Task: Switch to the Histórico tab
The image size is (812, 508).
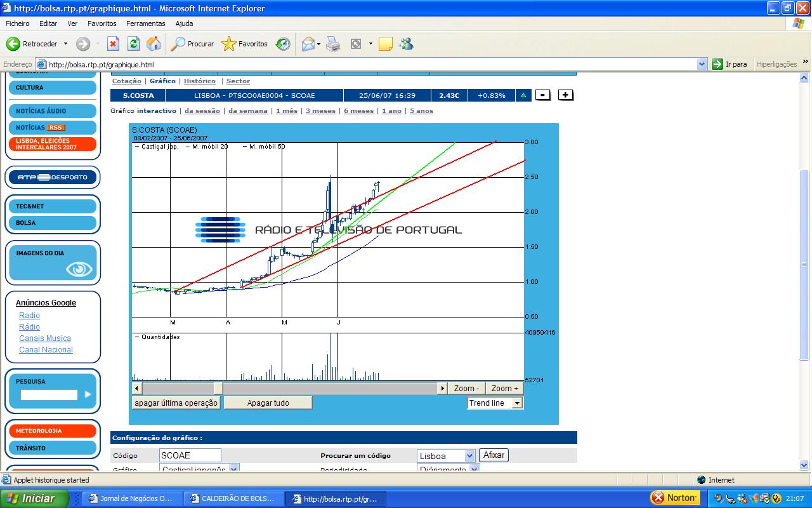Action: 200,81
